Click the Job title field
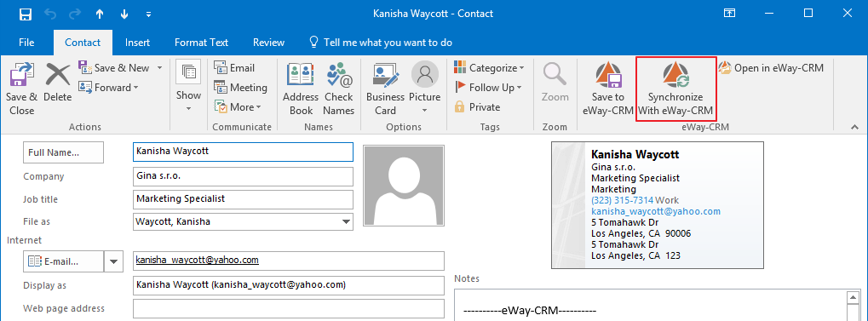 tap(243, 199)
